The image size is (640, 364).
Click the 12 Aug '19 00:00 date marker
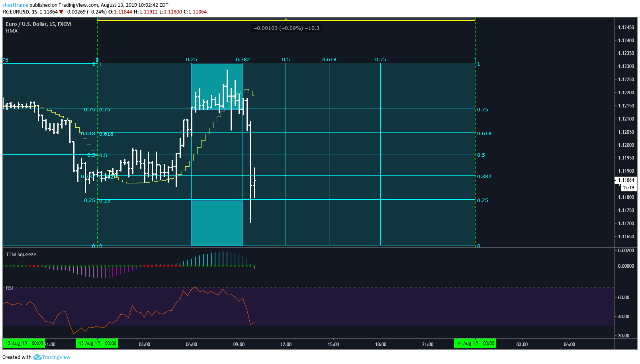pos(24,343)
